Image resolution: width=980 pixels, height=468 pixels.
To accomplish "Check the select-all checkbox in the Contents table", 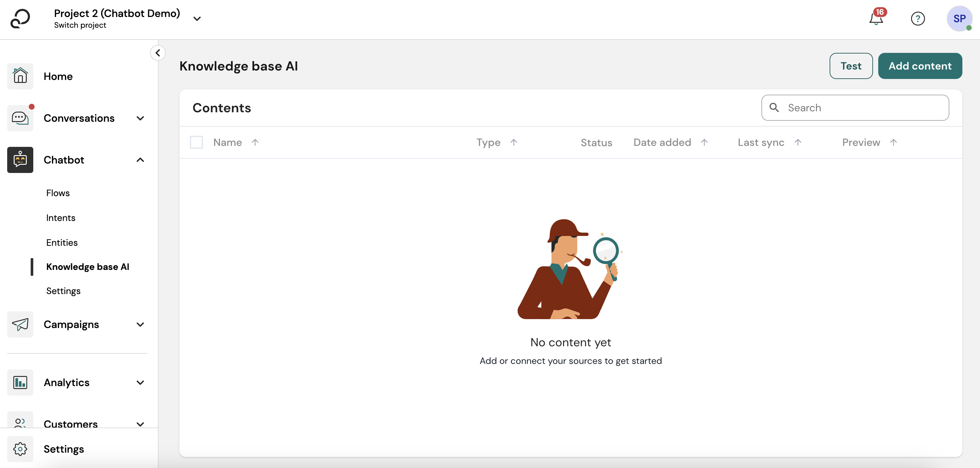I will pos(196,142).
